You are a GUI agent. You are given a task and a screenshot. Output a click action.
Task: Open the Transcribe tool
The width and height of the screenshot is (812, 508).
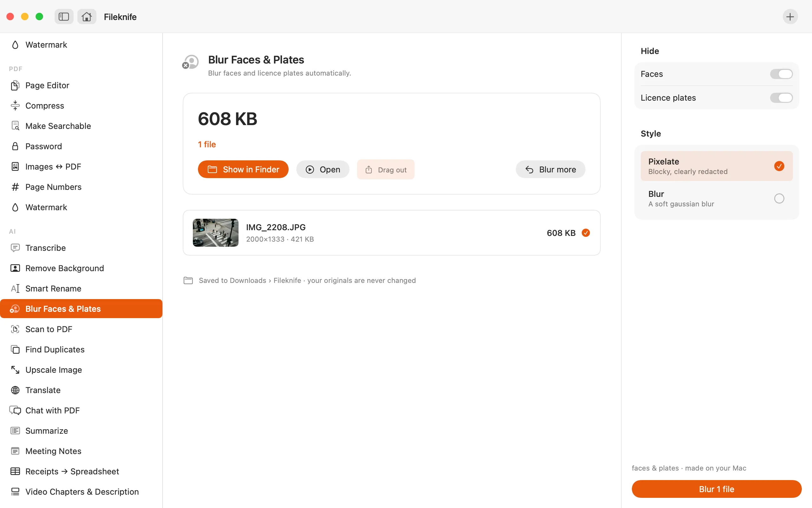pyautogui.click(x=81, y=248)
